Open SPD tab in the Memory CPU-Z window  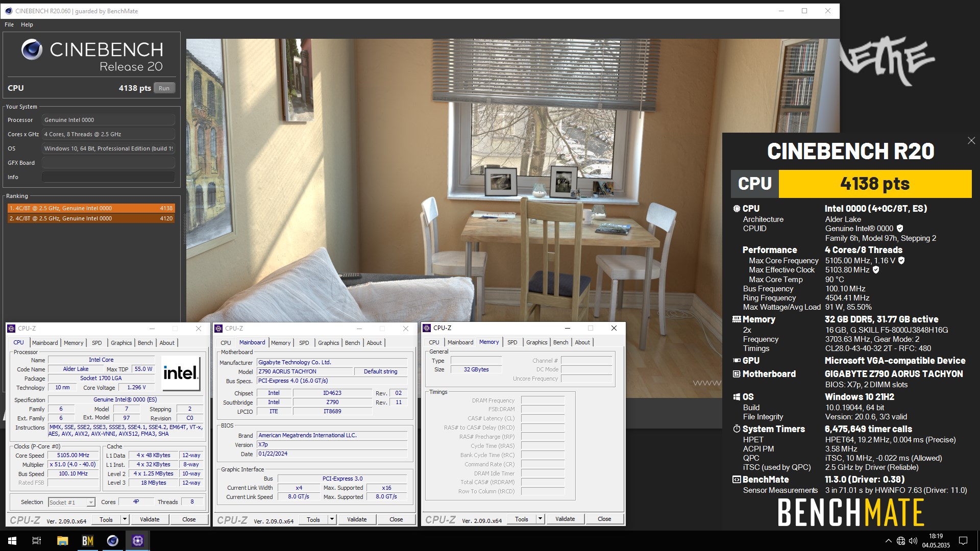[x=512, y=342]
